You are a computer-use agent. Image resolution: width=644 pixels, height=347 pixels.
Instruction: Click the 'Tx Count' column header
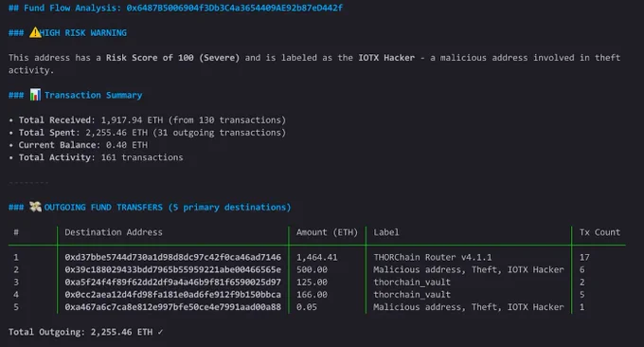click(x=599, y=232)
